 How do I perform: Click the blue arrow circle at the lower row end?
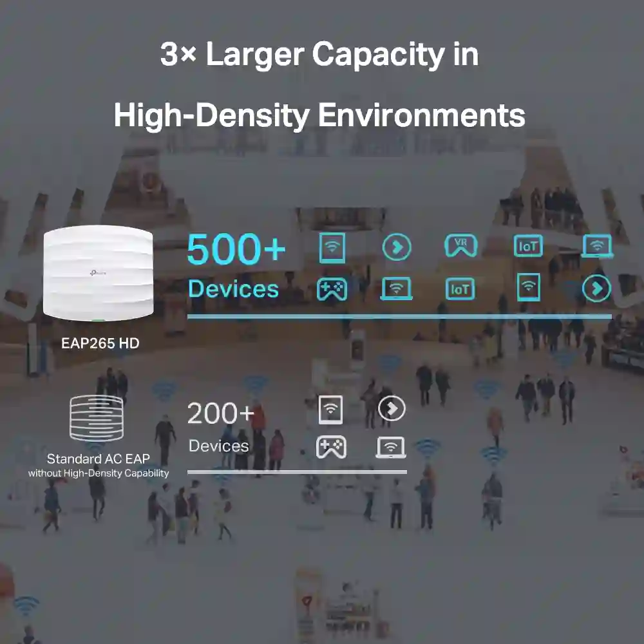596,289
